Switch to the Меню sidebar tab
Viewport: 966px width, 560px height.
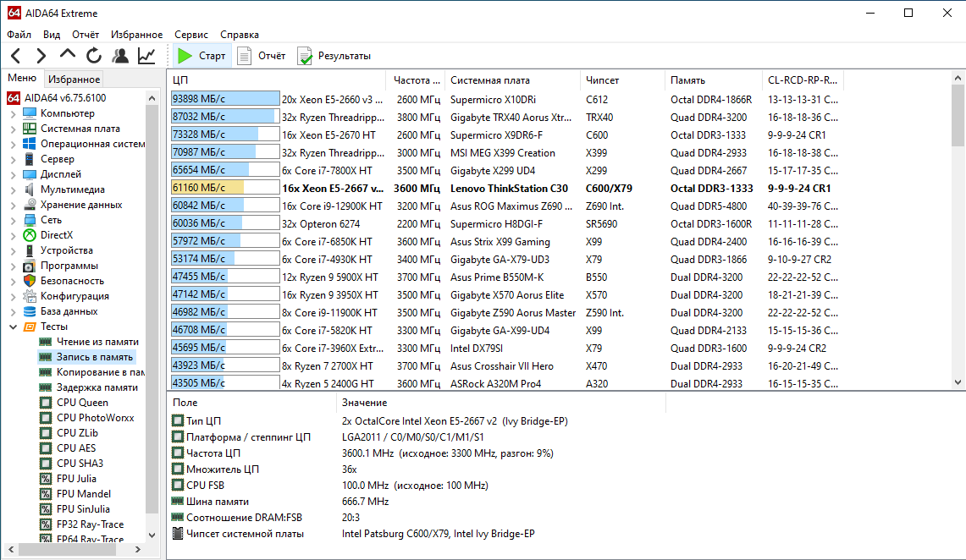(x=22, y=78)
